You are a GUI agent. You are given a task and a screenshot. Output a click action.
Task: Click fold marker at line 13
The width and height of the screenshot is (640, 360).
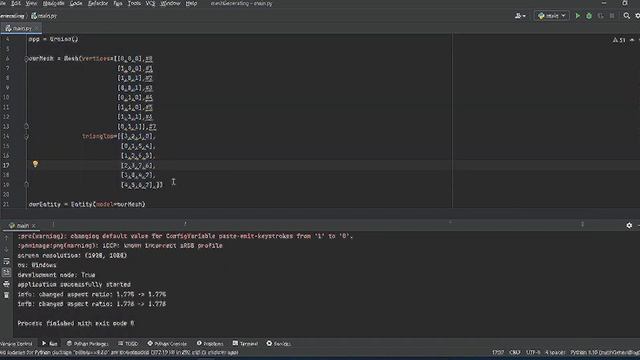(27, 127)
